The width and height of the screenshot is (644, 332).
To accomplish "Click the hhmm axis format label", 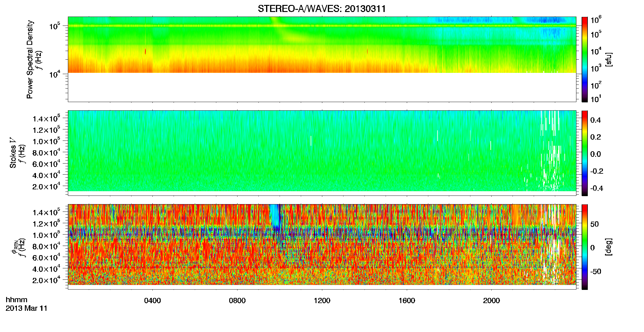I will [17, 300].
